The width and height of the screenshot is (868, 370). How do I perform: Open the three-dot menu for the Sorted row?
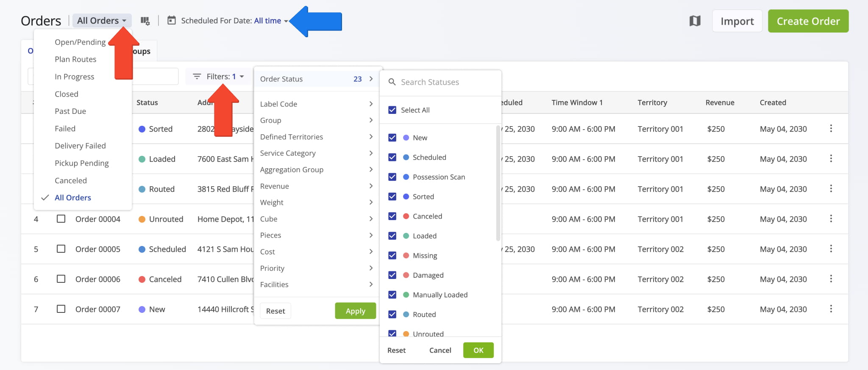[831, 128]
